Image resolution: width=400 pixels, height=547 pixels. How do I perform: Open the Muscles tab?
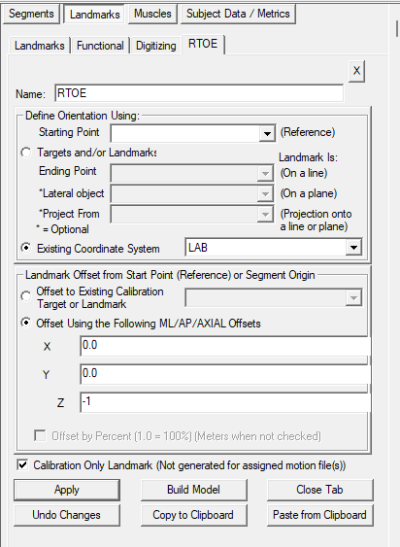point(153,14)
